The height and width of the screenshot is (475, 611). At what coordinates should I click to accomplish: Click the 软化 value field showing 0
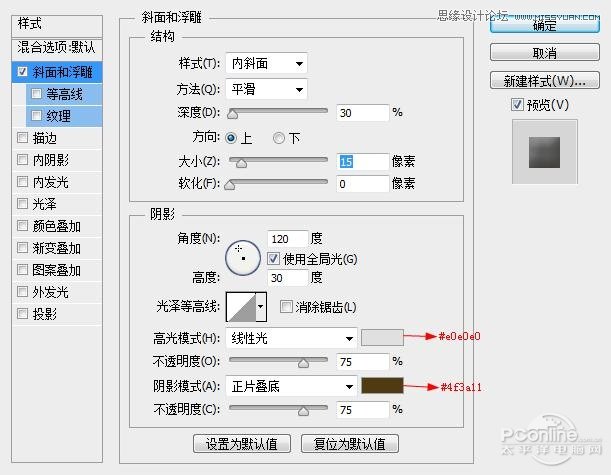pyautogui.click(x=362, y=184)
